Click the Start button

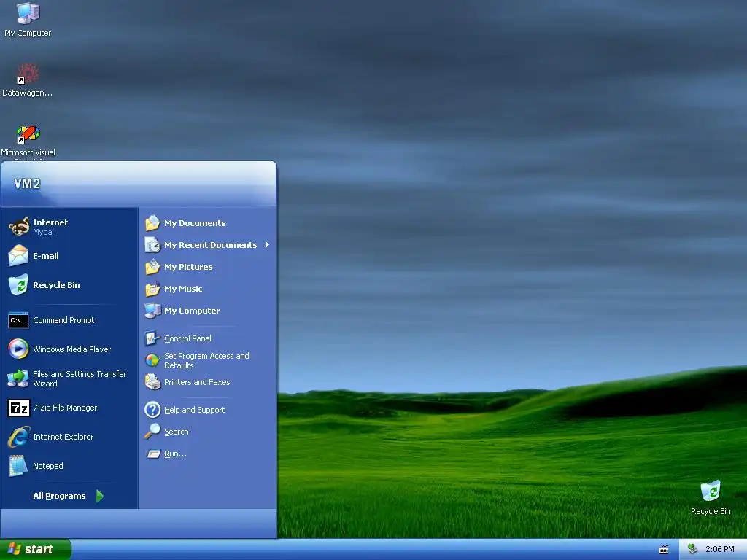[x=36, y=549]
